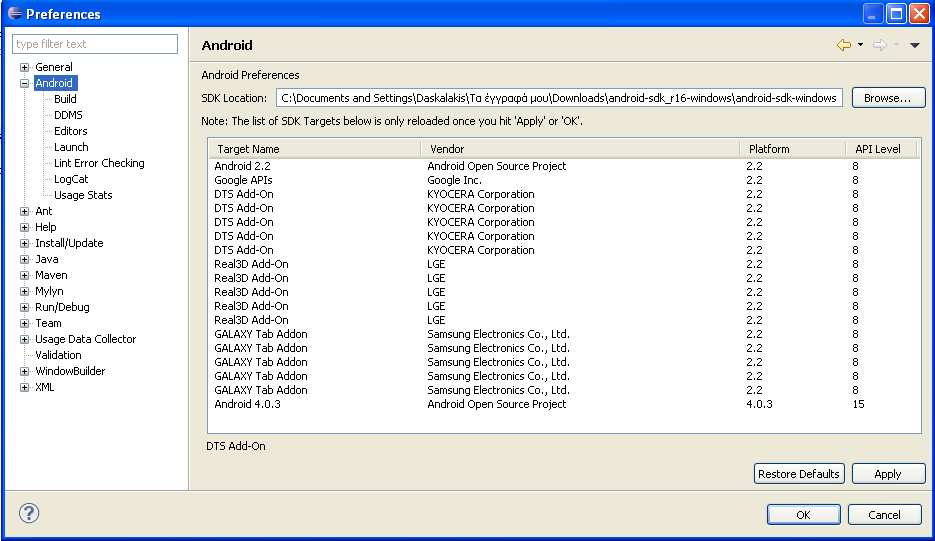The image size is (935, 541).
Task: Select Usage Stats under Android
Action: [x=83, y=195]
